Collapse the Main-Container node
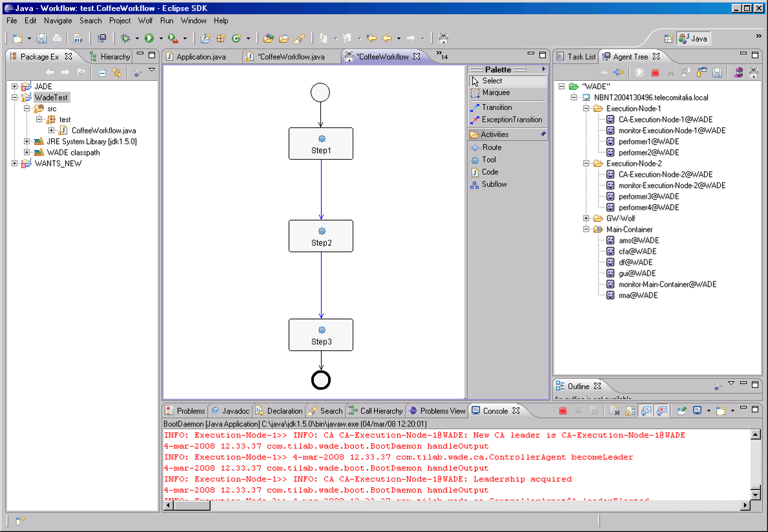This screenshot has width=768, height=532. point(587,229)
